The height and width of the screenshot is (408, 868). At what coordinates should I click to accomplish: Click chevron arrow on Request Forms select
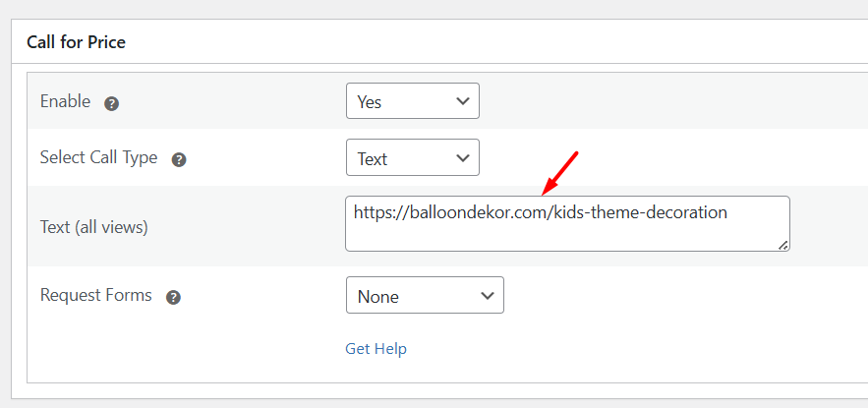[x=488, y=295]
